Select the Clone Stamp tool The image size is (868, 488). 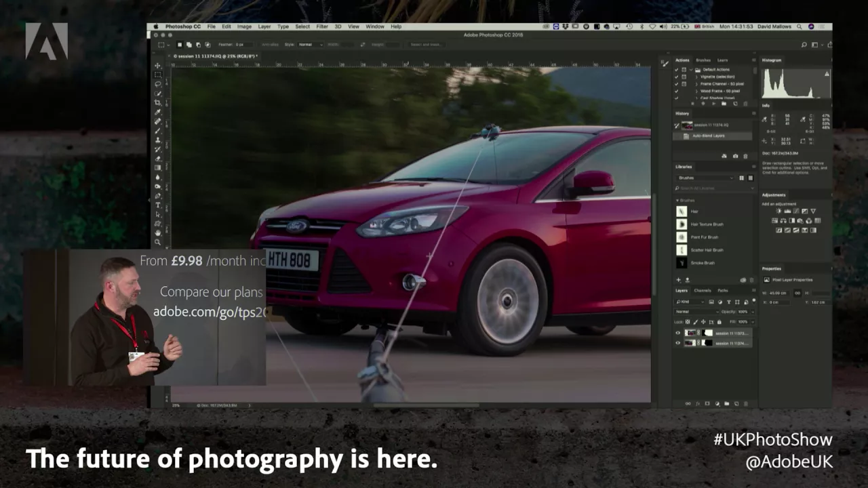158,141
